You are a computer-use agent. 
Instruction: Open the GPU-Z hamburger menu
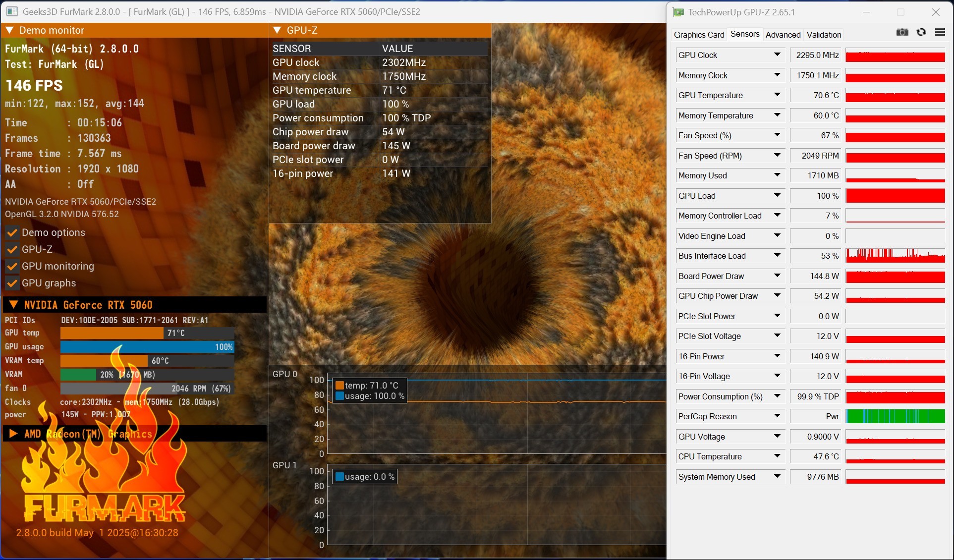(x=940, y=32)
